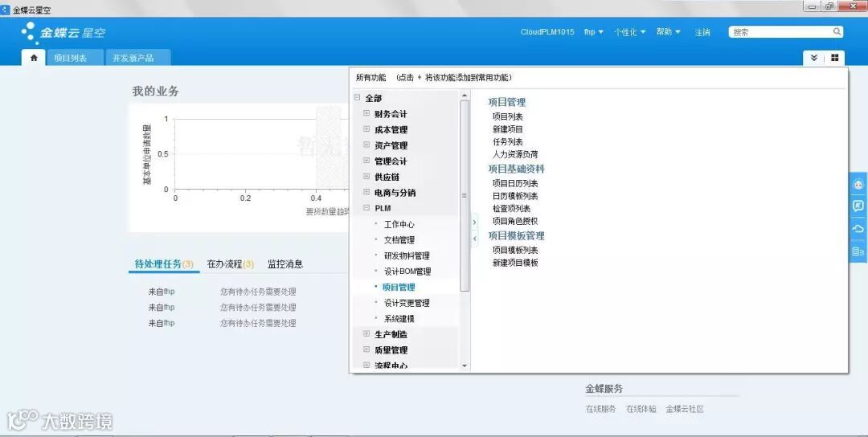This screenshot has width=868, height=437.
Task: Open the 项目角色授权 function
Action: [x=515, y=221]
